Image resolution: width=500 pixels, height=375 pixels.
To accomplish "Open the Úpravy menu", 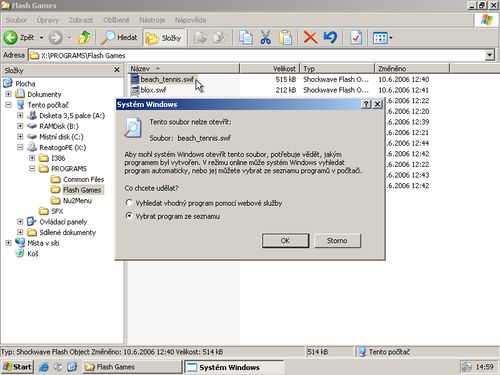I will click(48, 20).
